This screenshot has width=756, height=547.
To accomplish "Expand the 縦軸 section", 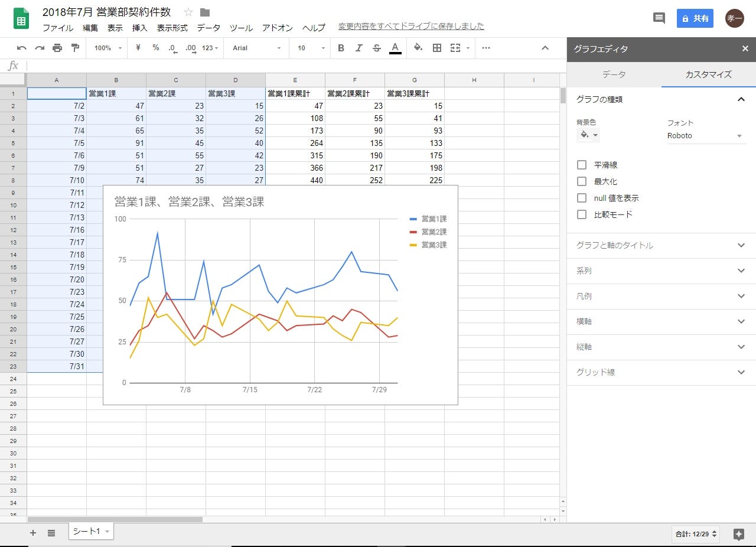I will tap(661, 347).
